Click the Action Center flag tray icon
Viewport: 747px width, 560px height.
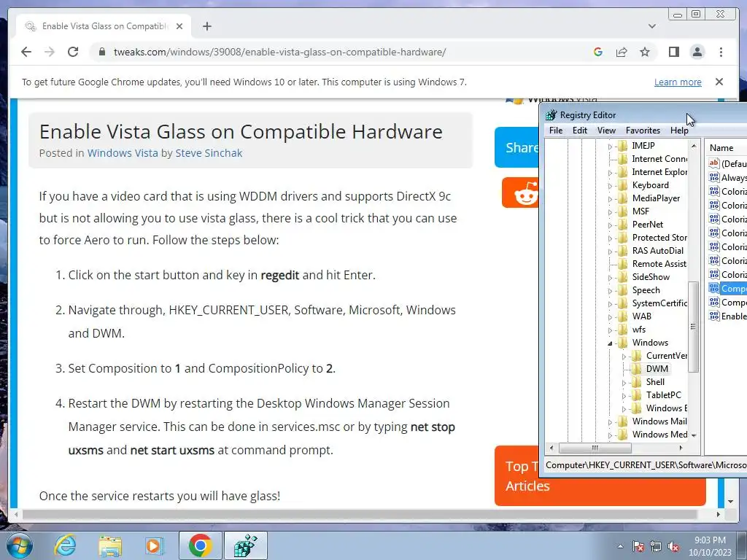(638, 547)
